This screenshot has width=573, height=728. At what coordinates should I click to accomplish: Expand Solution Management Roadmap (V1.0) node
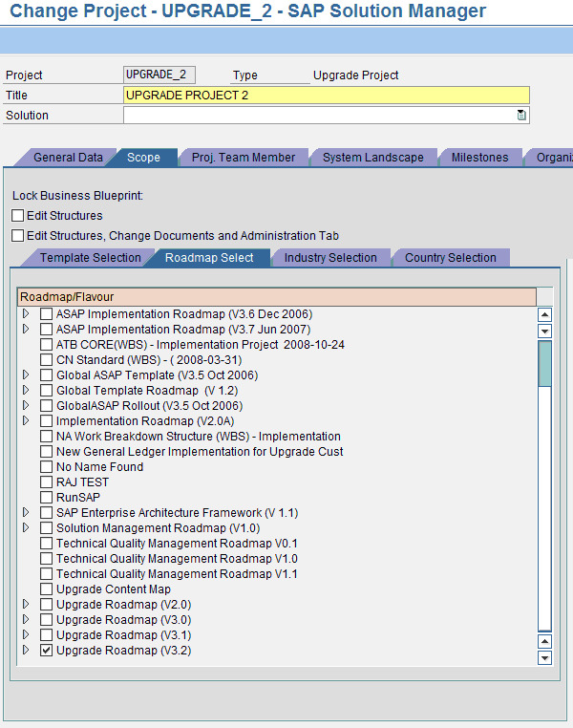pos(26,528)
